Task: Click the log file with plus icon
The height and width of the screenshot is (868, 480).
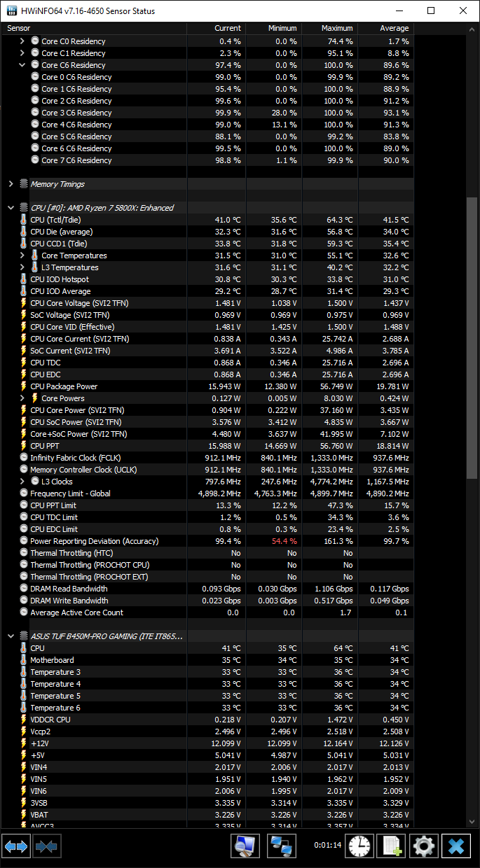Action: click(x=392, y=846)
